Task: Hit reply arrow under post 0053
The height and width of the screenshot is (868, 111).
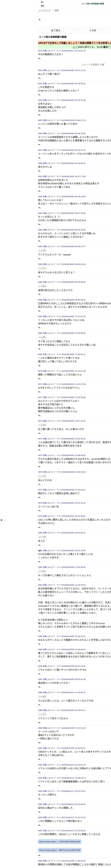Action: pos(39,95)
